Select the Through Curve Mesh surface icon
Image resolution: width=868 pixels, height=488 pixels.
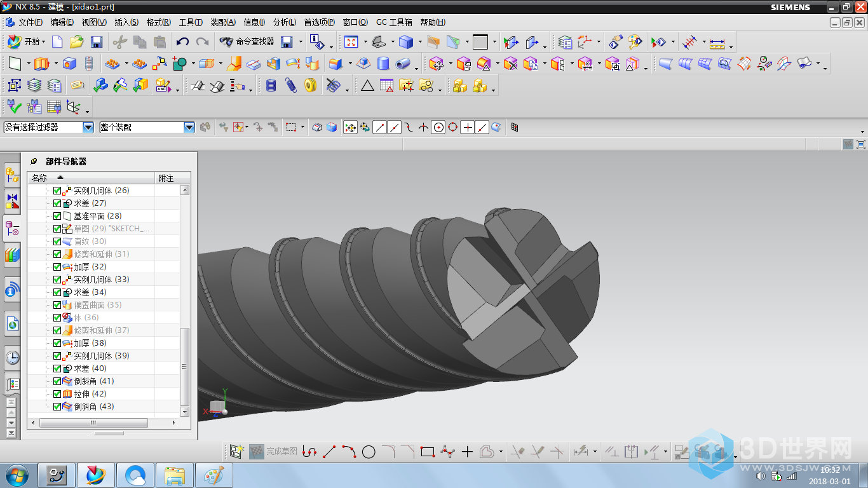705,64
